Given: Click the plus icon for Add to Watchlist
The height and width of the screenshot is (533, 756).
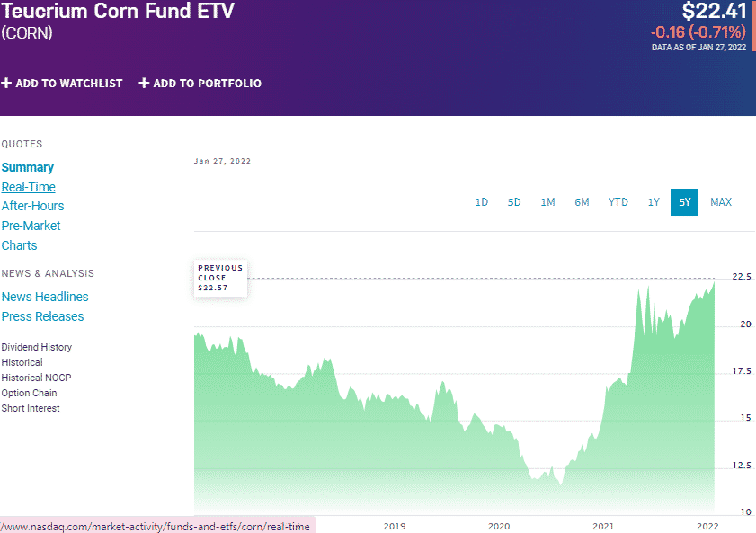Looking at the screenshot, I should point(7,83).
